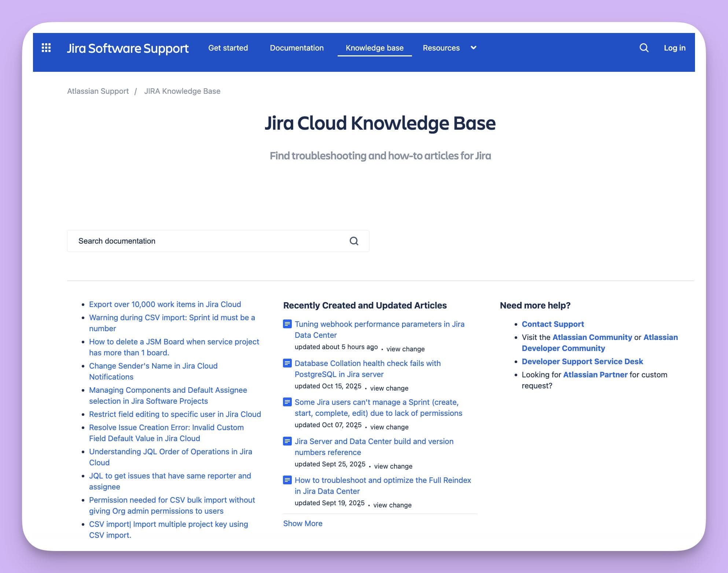This screenshot has height=573, width=728.
Task: Open the Contact Support link
Action: 552,324
